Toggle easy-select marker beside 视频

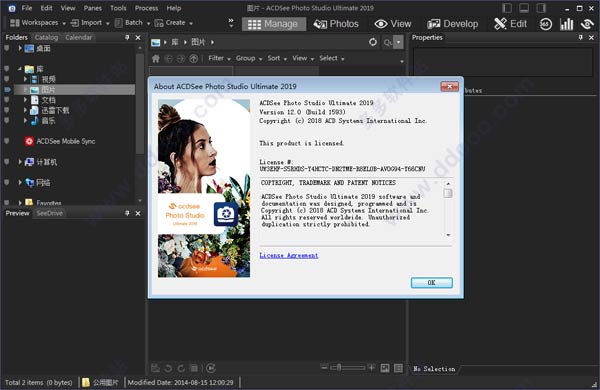(x=7, y=79)
